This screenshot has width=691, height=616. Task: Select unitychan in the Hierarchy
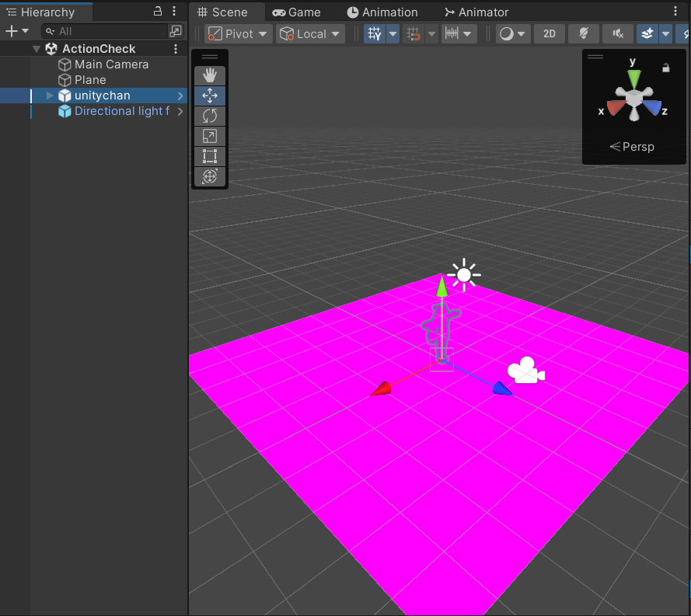coord(93,96)
